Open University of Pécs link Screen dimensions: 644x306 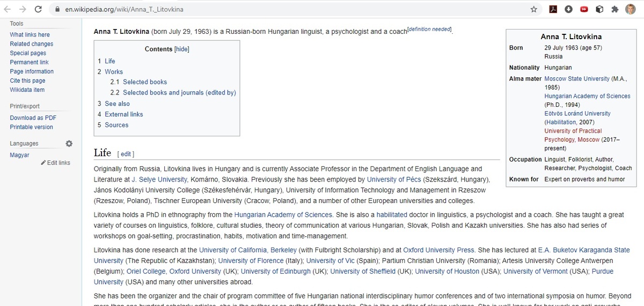pyautogui.click(x=394, y=179)
